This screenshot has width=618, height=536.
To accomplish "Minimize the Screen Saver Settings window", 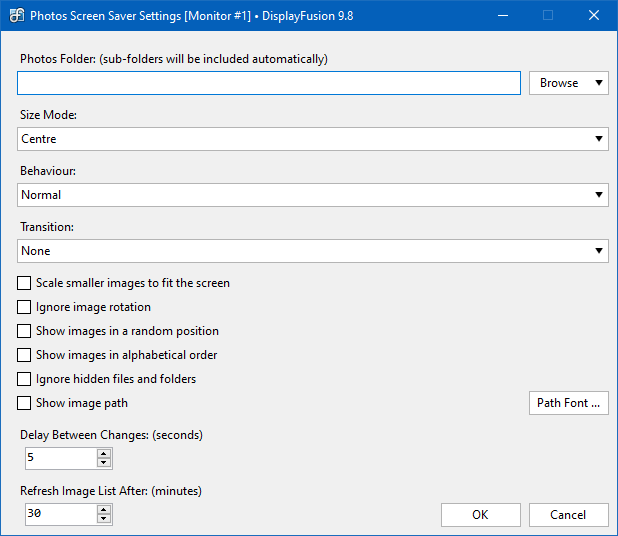I will [x=503, y=15].
